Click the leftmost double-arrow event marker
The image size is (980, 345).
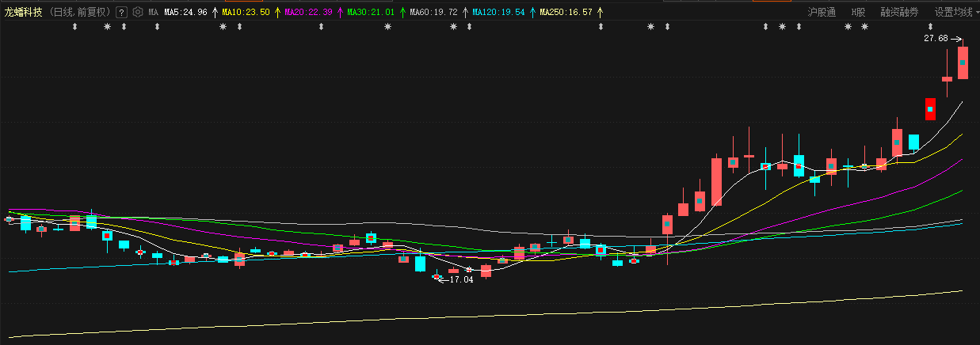click(74, 27)
